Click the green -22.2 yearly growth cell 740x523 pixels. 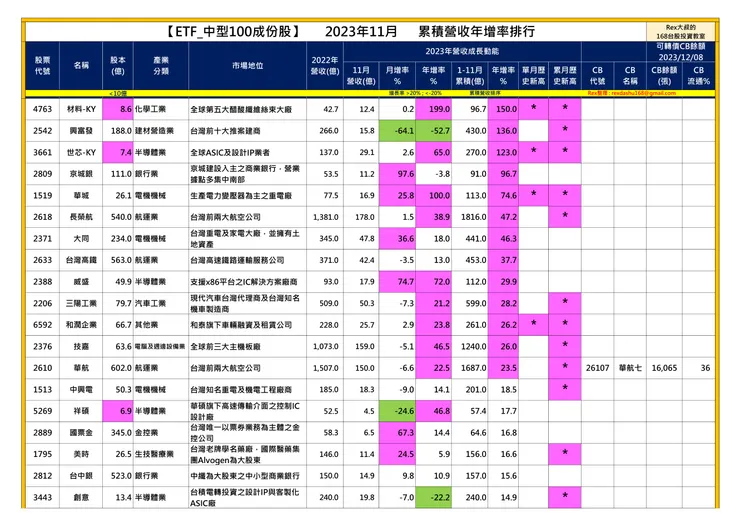(x=433, y=498)
